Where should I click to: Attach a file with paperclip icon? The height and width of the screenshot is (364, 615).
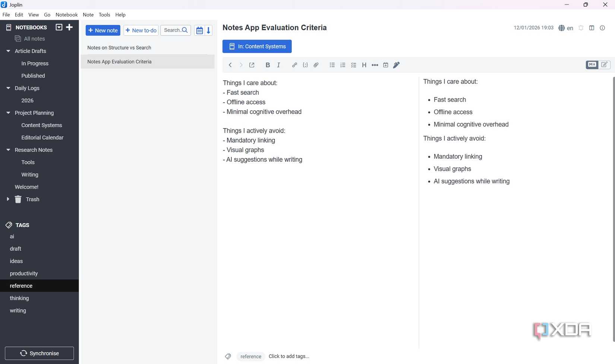tap(316, 65)
